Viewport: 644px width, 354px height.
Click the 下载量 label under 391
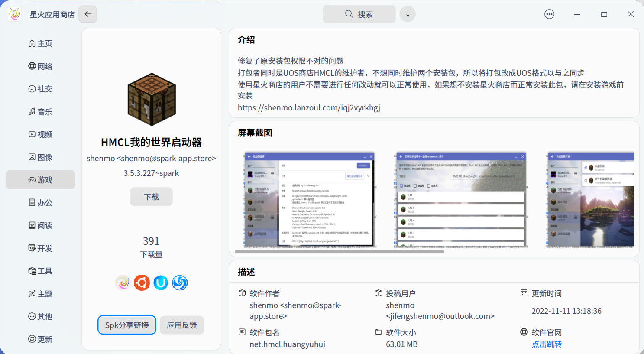click(x=151, y=254)
